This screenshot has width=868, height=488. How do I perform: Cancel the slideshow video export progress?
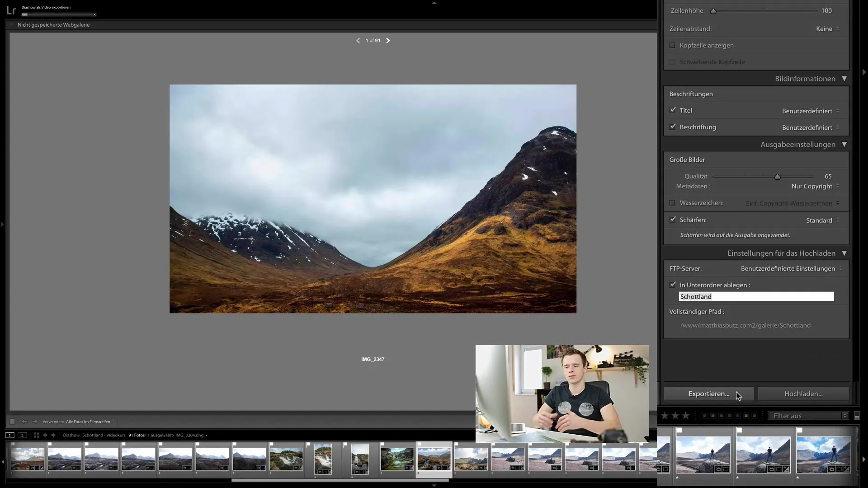(x=94, y=14)
